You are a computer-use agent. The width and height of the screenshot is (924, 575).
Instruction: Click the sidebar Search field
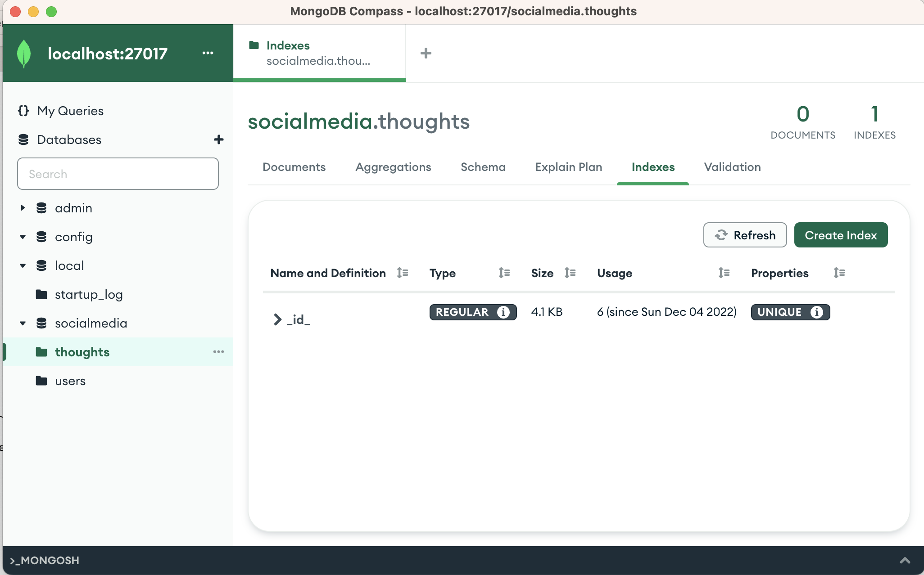tap(118, 174)
